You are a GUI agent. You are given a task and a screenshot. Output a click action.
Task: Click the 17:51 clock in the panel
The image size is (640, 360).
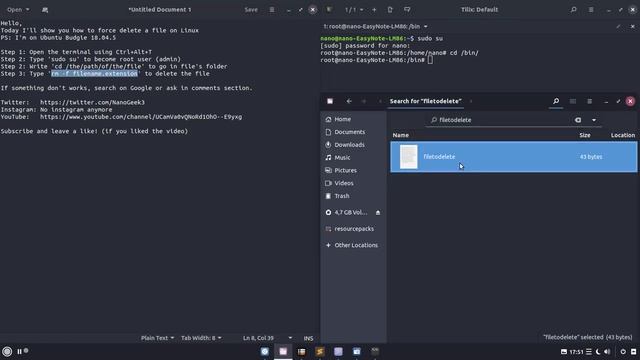(576, 352)
